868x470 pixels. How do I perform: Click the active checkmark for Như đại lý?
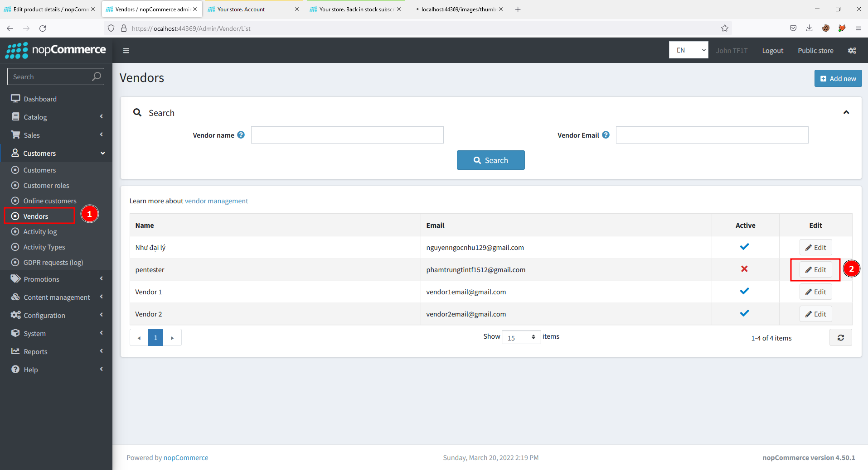click(745, 247)
